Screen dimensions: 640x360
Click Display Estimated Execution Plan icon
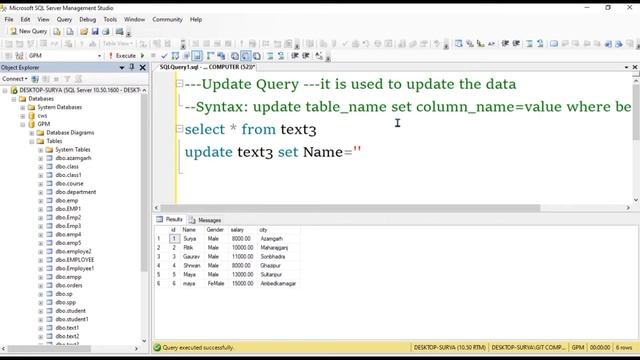[175, 56]
